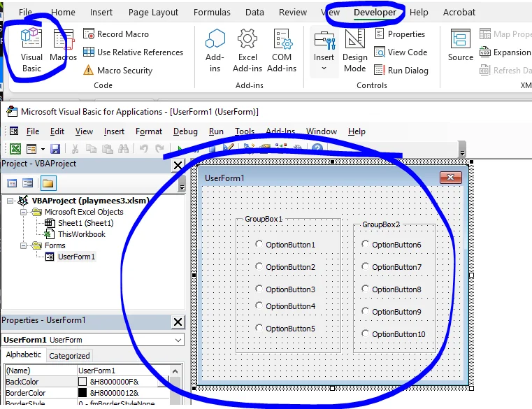Open the VBA editor Format menu

point(149,131)
